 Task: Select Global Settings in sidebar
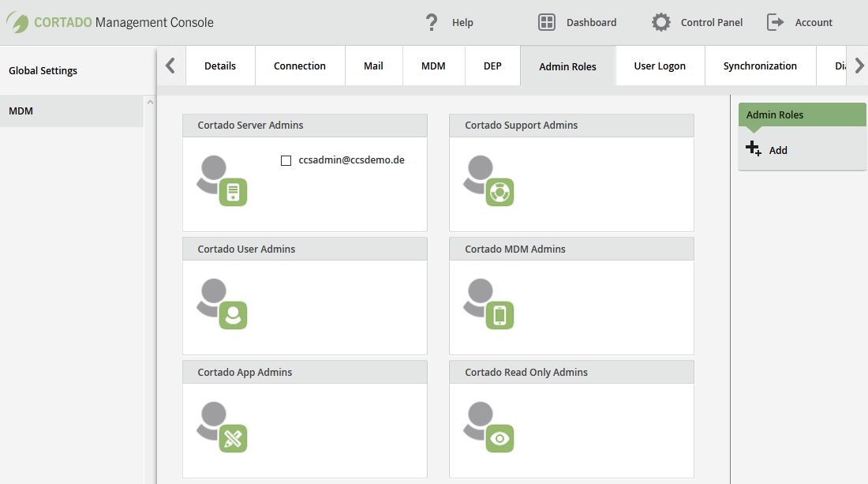point(43,71)
